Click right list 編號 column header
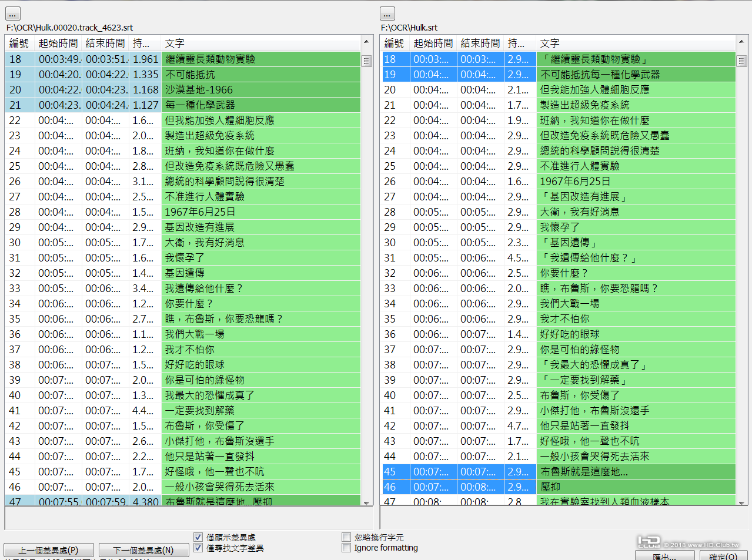Image resolution: width=752 pixels, height=560 pixels. click(395, 43)
